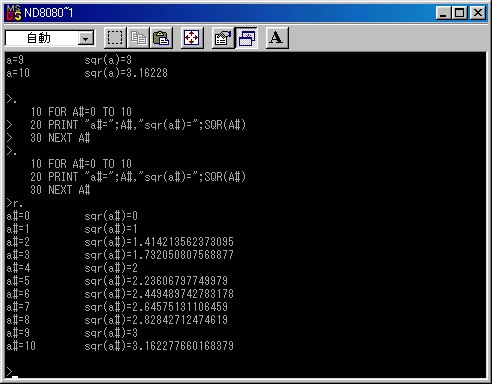Screen dimensions: 492x384
Task: Click output line 'sqr(a)=3.16228'
Action: click(126, 73)
